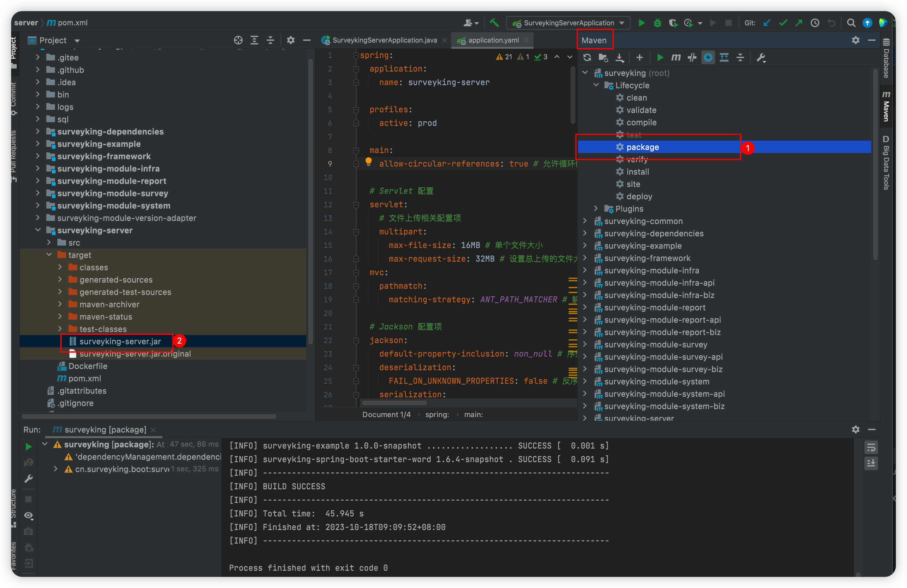Close application.yaml tab
Screen dimensions: 907x588
pyautogui.click(x=526, y=40)
